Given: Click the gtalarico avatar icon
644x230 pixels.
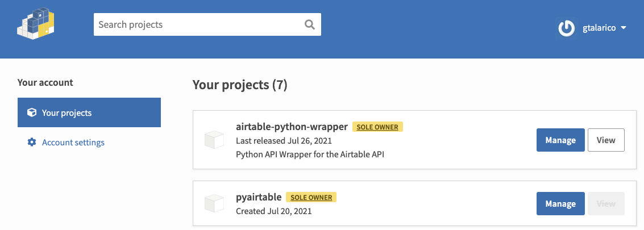Looking at the screenshot, I should (x=566, y=28).
